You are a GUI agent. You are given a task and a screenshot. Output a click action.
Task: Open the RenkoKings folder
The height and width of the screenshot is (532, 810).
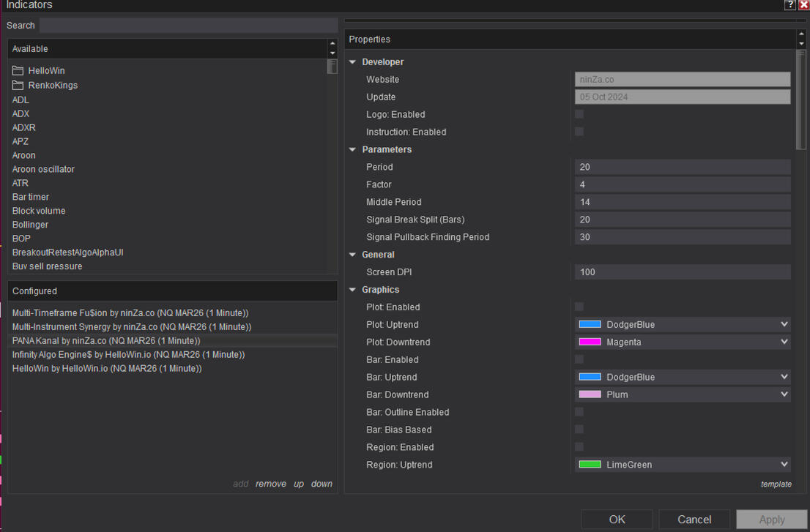click(x=52, y=85)
